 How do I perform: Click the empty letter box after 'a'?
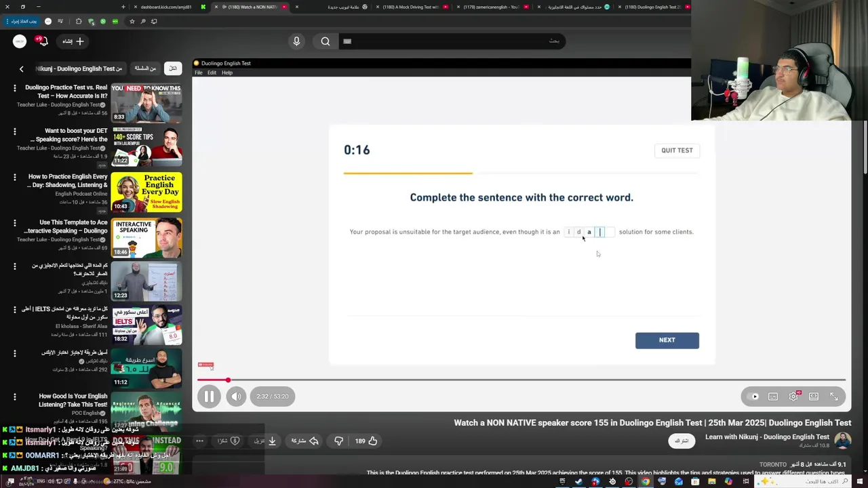pyautogui.click(x=600, y=232)
